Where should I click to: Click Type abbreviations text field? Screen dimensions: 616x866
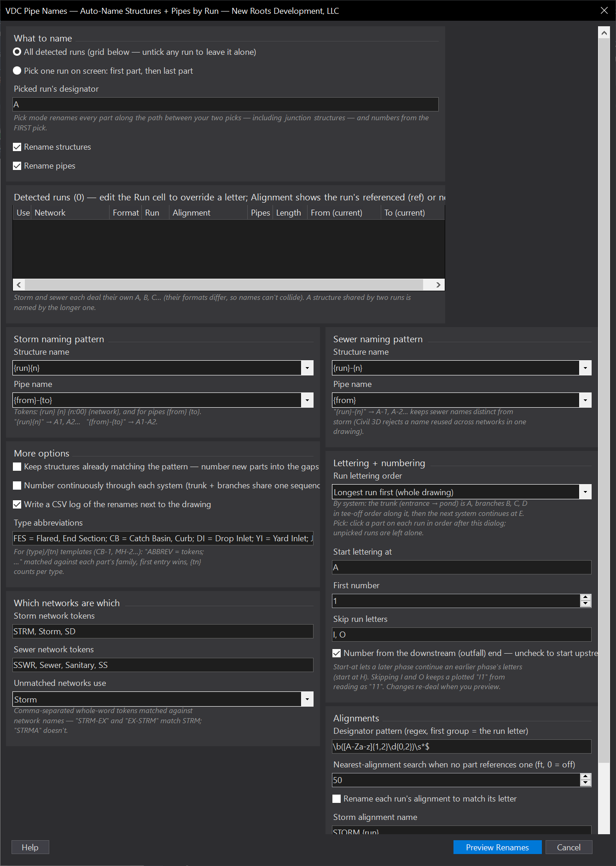pyautogui.click(x=163, y=538)
